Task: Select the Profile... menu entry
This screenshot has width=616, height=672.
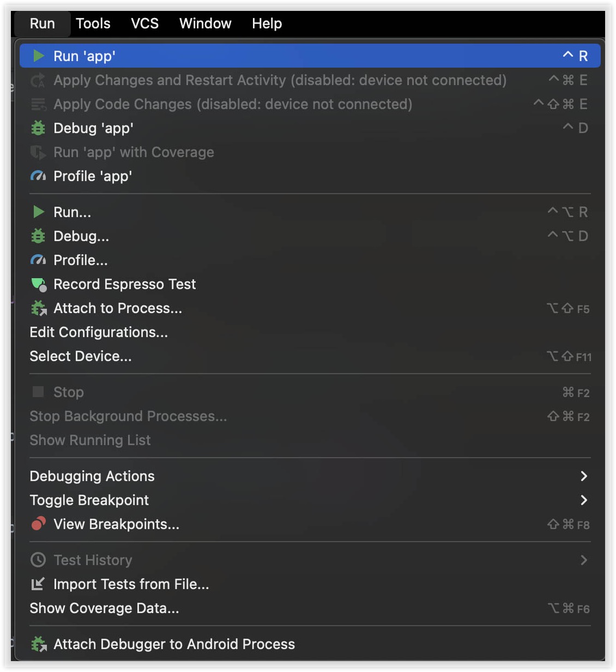Action: (81, 260)
